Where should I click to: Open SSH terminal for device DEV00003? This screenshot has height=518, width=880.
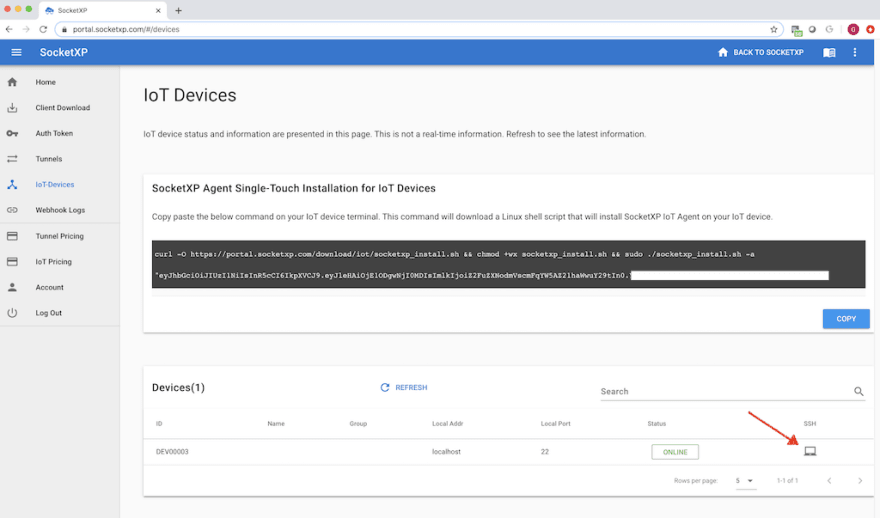click(x=810, y=451)
